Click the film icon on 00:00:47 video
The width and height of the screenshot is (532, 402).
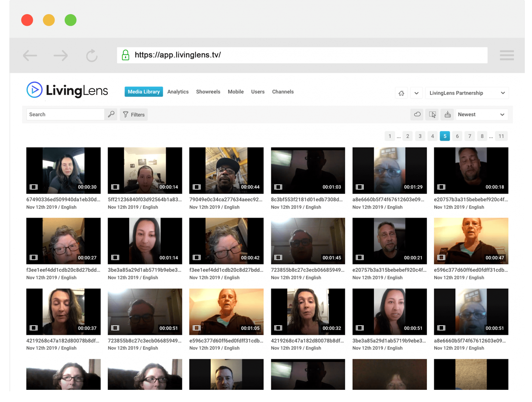pyautogui.click(x=441, y=258)
